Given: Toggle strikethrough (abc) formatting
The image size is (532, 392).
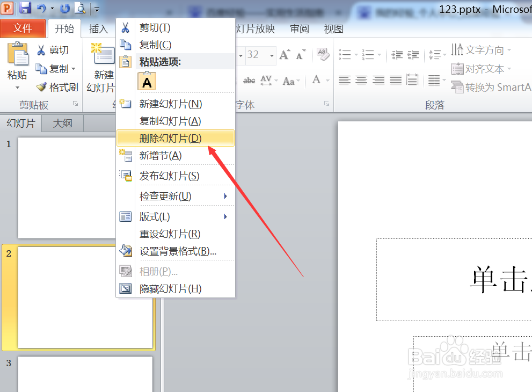Looking at the screenshot, I should point(249,79).
